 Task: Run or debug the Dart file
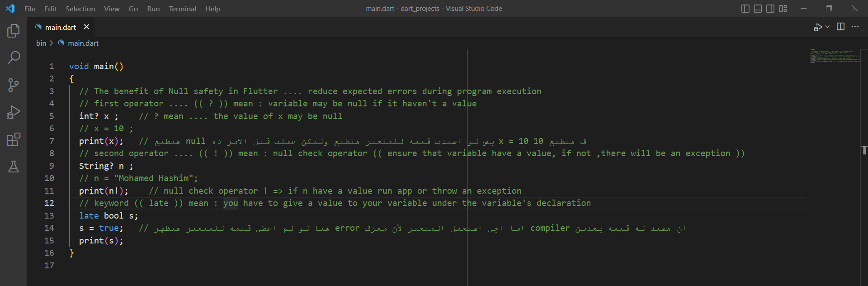tap(817, 27)
